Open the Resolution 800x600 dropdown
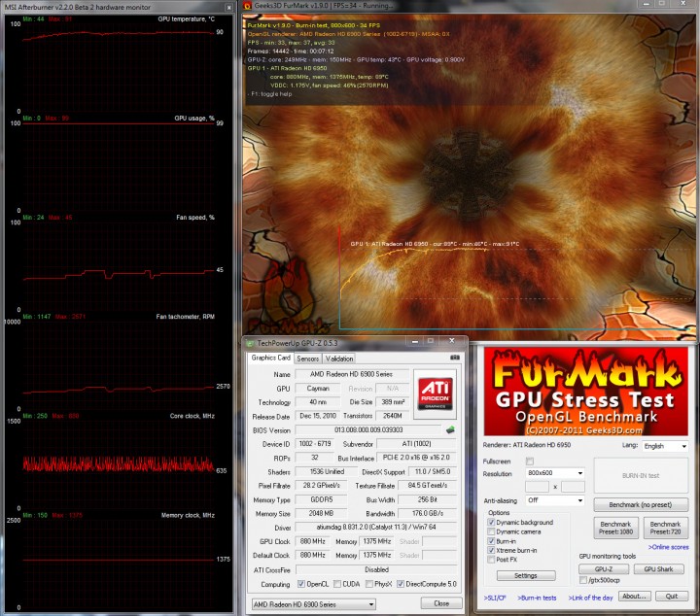This screenshot has height=616, width=700. point(555,473)
